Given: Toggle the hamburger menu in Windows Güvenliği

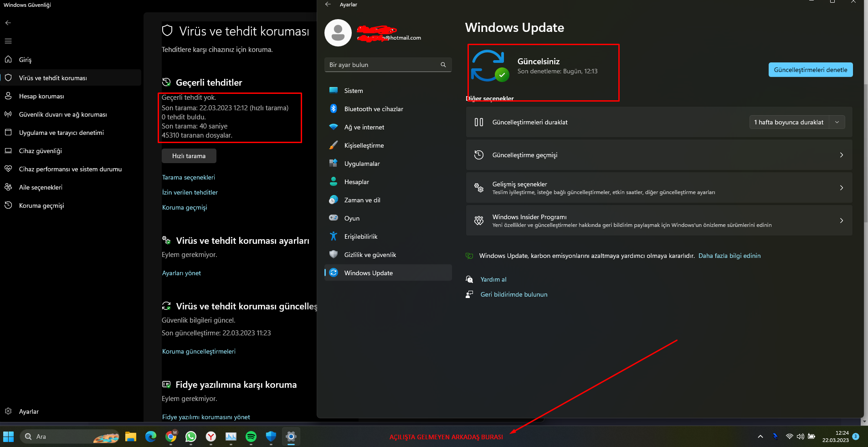Looking at the screenshot, I should [x=8, y=41].
